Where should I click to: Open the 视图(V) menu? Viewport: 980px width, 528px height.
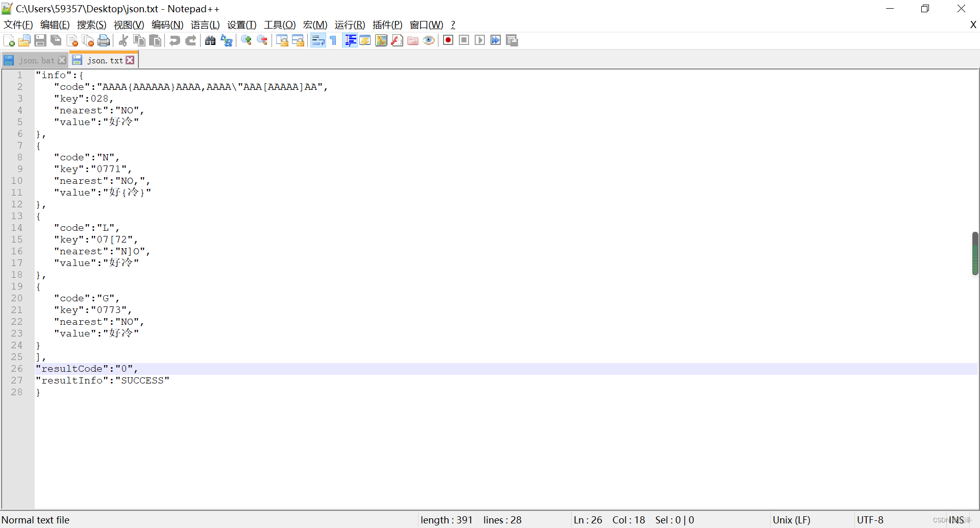pyautogui.click(x=129, y=25)
